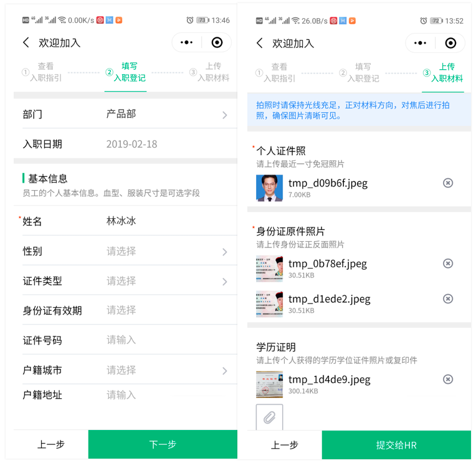Tap back arrow on left screen header
The image size is (476, 463).
click(26, 42)
